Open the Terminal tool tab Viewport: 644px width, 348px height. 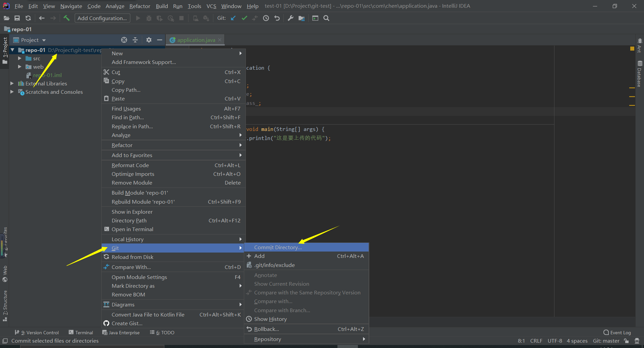coord(81,333)
